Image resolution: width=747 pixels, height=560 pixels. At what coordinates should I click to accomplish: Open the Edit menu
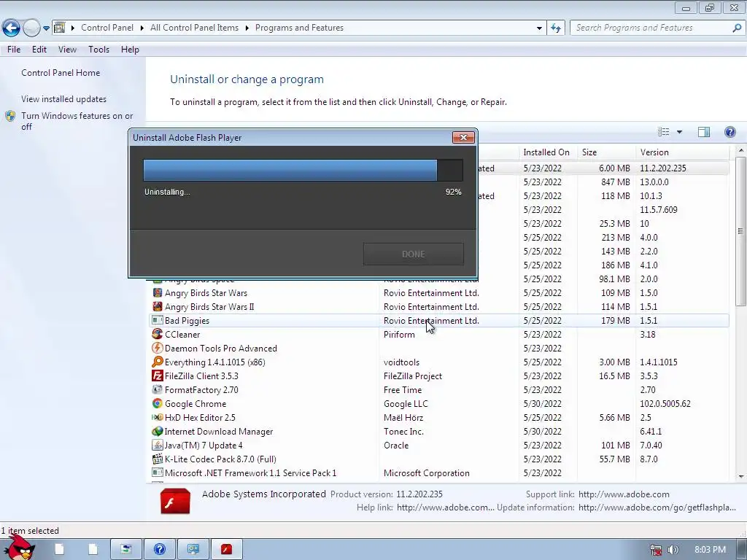pos(39,50)
